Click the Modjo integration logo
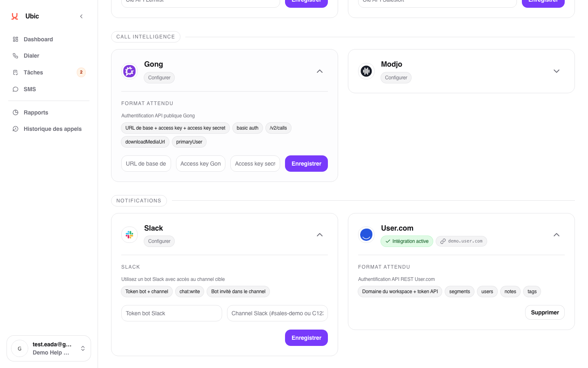Screen dimensions: 588x368 pos(366,71)
